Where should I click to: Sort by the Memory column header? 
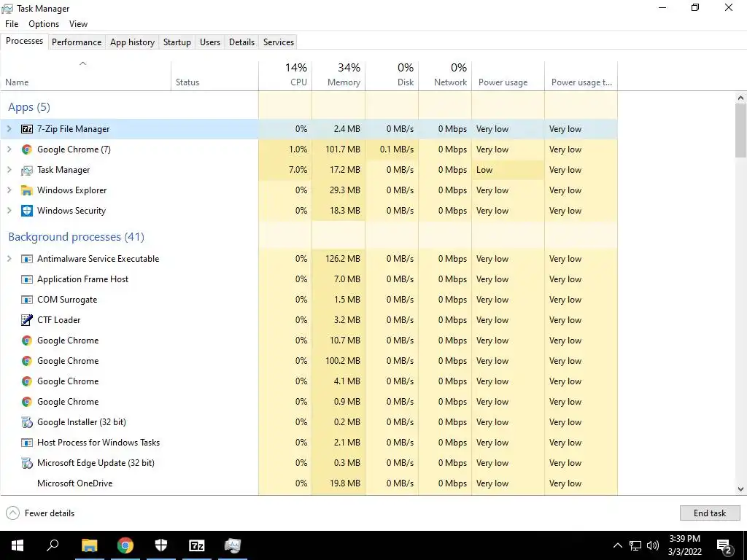338,76
